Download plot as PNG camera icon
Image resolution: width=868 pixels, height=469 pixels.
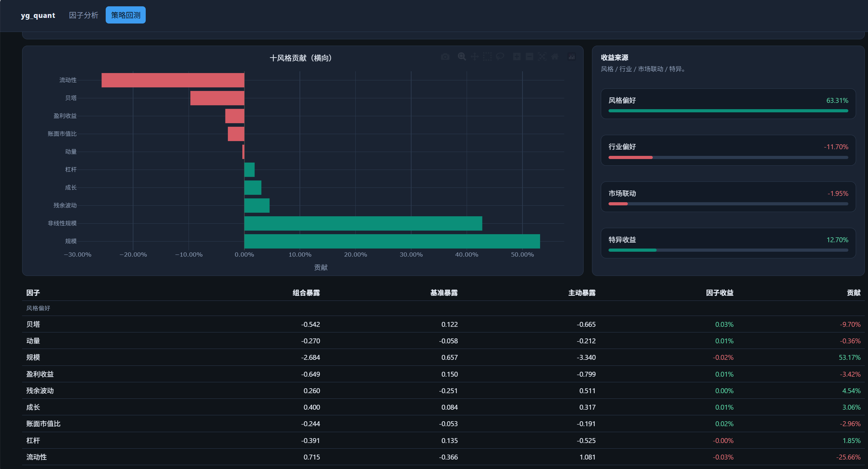click(445, 57)
